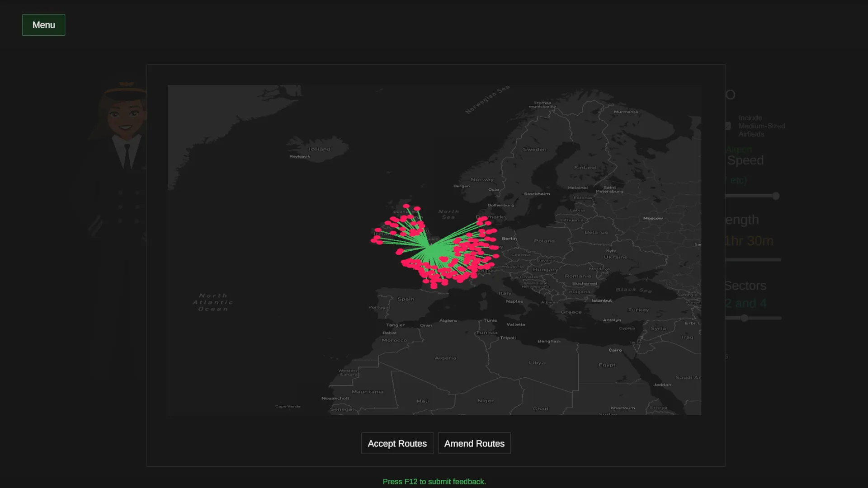This screenshot has height=488, width=868.
Task: Click the Istanbul label on map
Action: (x=601, y=300)
